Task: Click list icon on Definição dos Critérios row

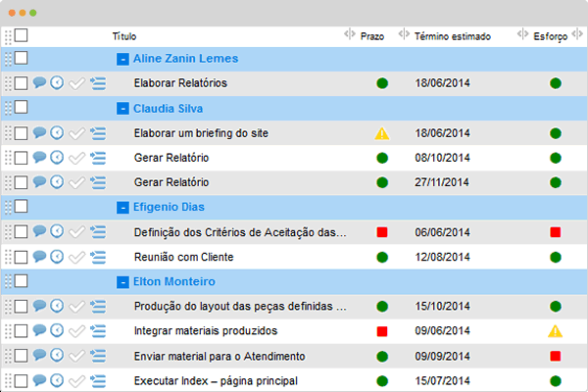Action: [x=98, y=232]
